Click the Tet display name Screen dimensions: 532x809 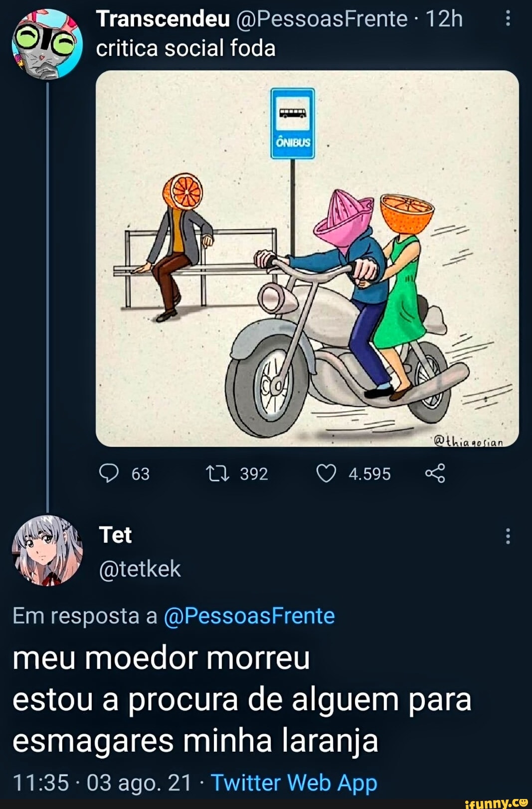click(x=115, y=535)
